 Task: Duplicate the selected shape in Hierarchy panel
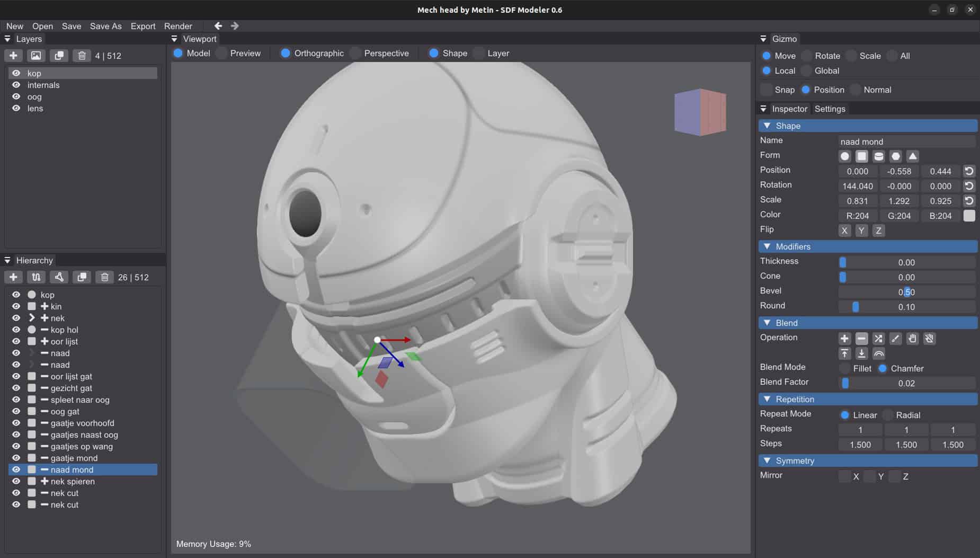82,277
